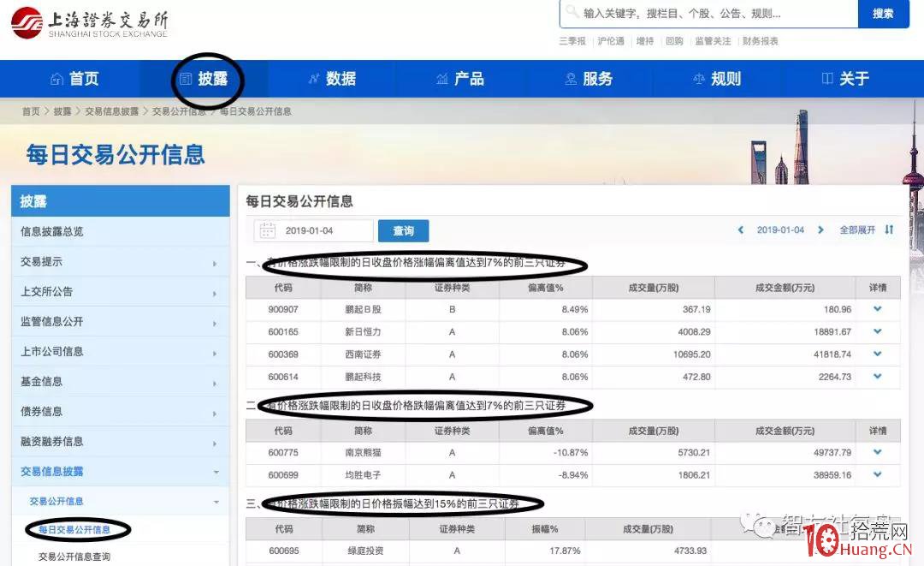Click the sort arrows icon next to 全部展开
The image size is (924, 566).
coord(889,230)
